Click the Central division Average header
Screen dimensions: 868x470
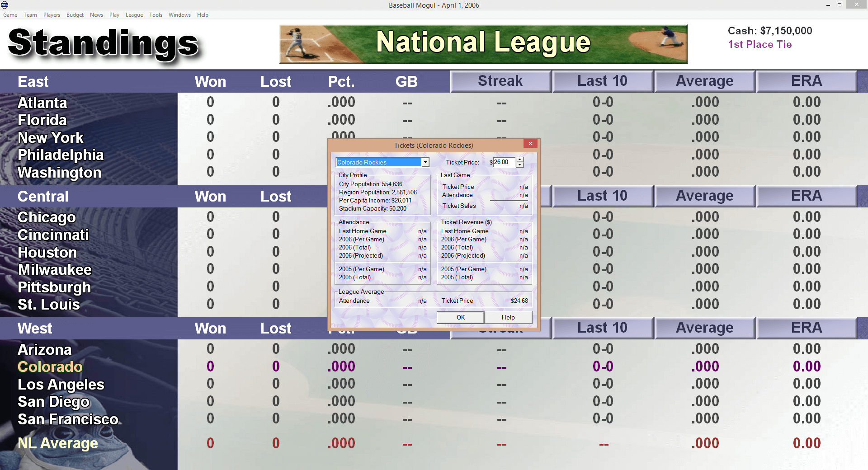(x=705, y=196)
